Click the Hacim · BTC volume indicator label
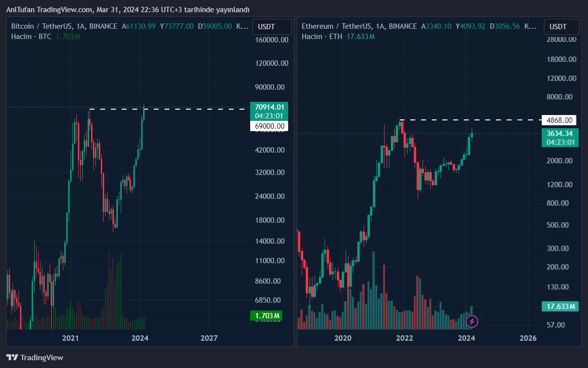588x368 pixels. (31, 37)
